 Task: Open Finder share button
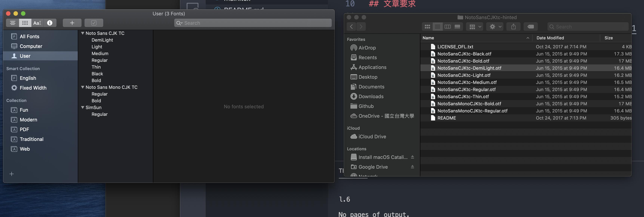click(x=513, y=27)
